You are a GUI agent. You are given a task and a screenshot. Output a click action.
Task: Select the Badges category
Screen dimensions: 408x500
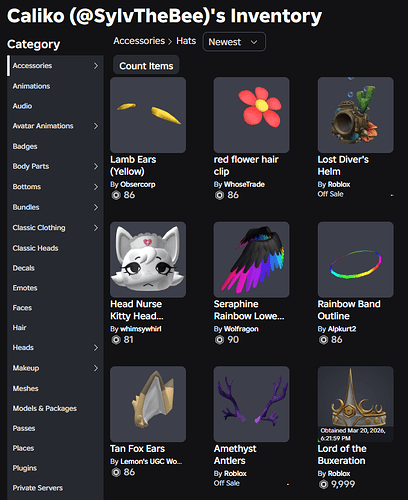pyautogui.click(x=25, y=146)
